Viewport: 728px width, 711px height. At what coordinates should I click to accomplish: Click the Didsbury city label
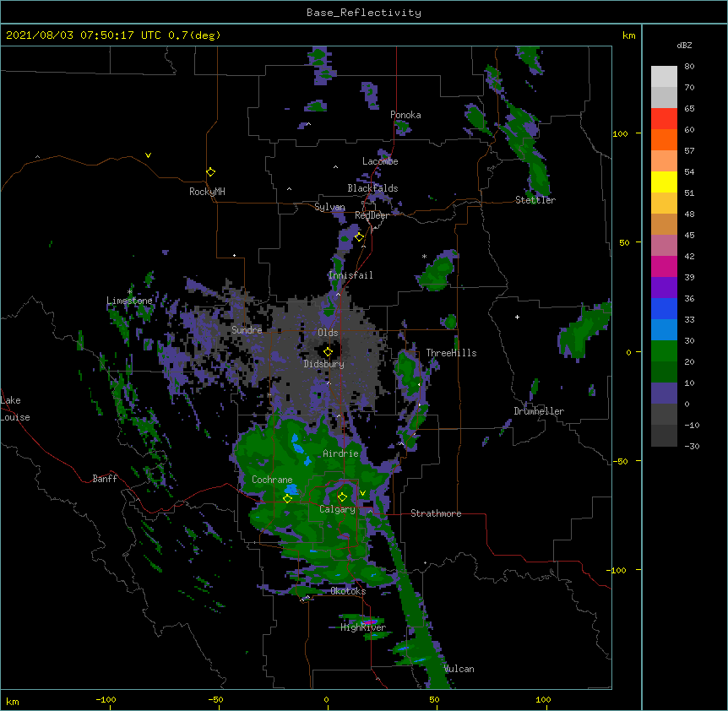(324, 364)
